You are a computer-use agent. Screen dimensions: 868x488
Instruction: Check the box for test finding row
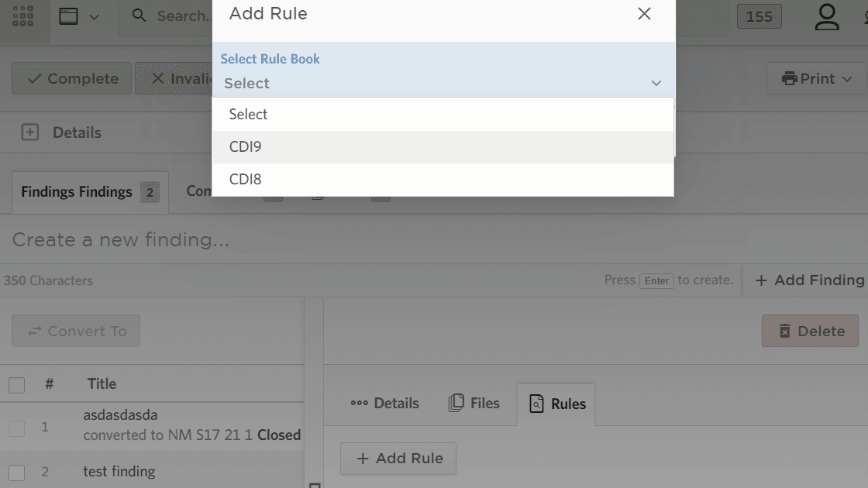coord(16,472)
